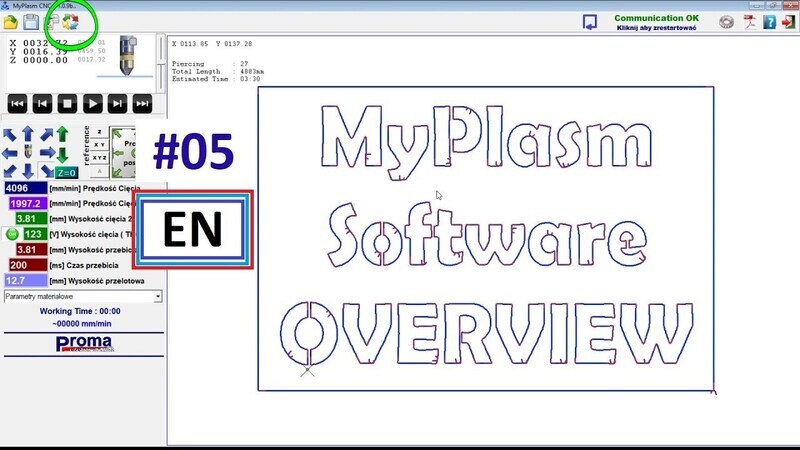Open the nozzle ring settings icon
Viewport: 800px width, 450px height.
(727, 22)
